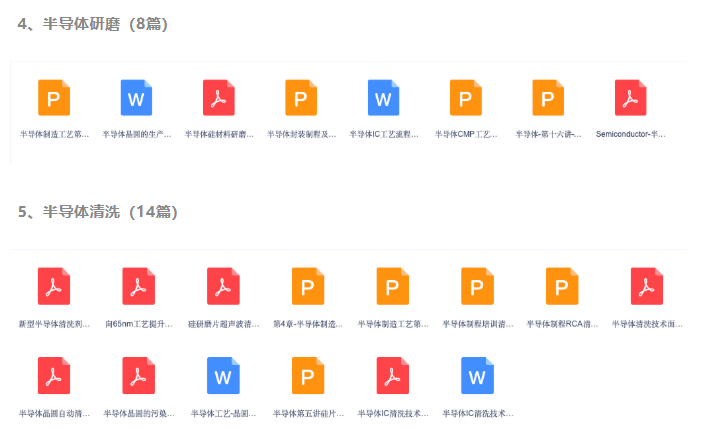Select the 半导体封装制程 PowerPoint icon
This screenshot has height=441, width=713.
(301, 98)
